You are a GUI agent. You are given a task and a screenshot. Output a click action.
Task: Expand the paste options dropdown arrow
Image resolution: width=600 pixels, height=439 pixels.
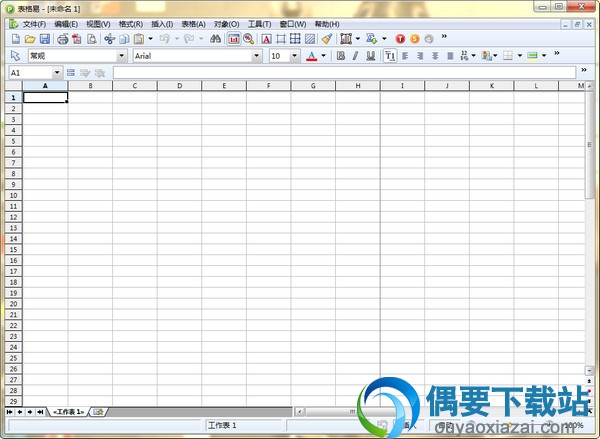pos(150,39)
